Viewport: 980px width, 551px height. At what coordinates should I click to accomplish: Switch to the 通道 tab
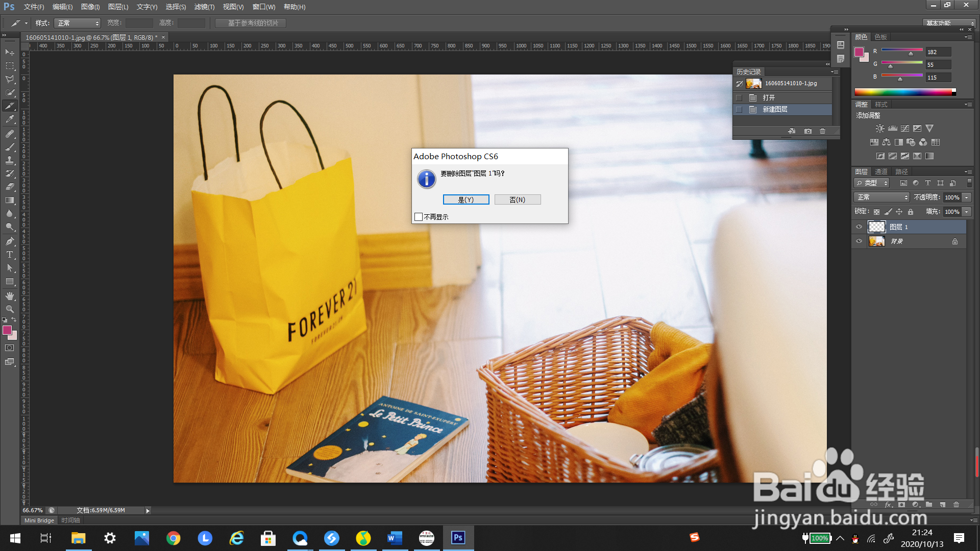point(881,171)
